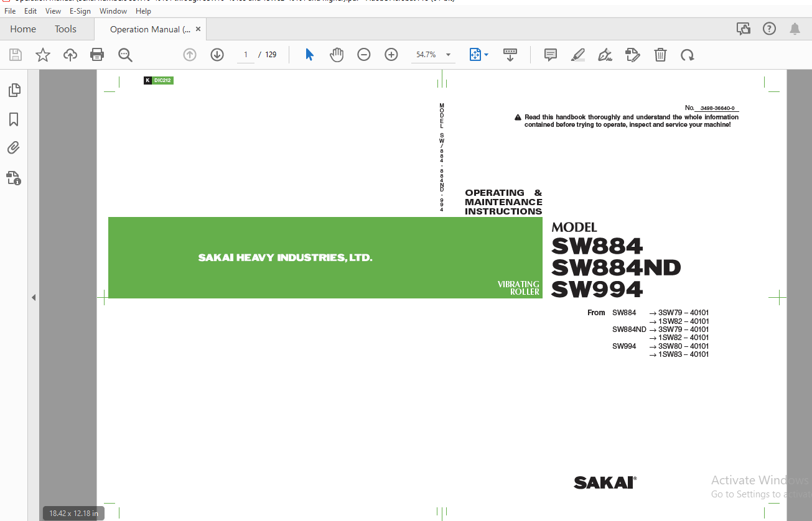
Task: Print the document using the printer icon
Action: [97, 55]
